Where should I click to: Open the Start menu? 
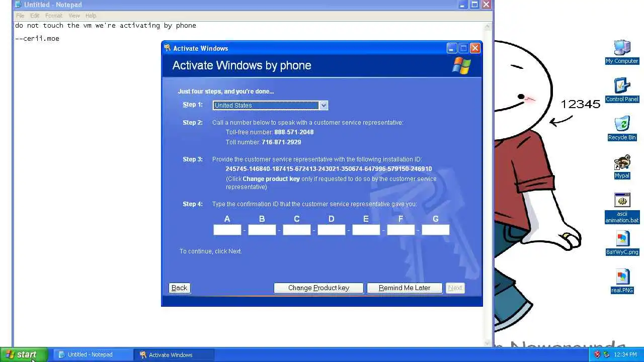pyautogui.click(x=24, y=354)
